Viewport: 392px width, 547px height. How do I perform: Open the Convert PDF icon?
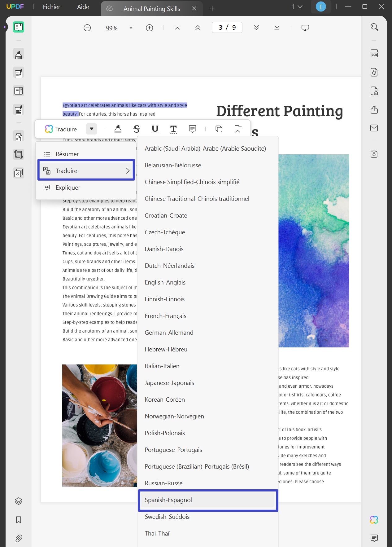coord(374,73)
